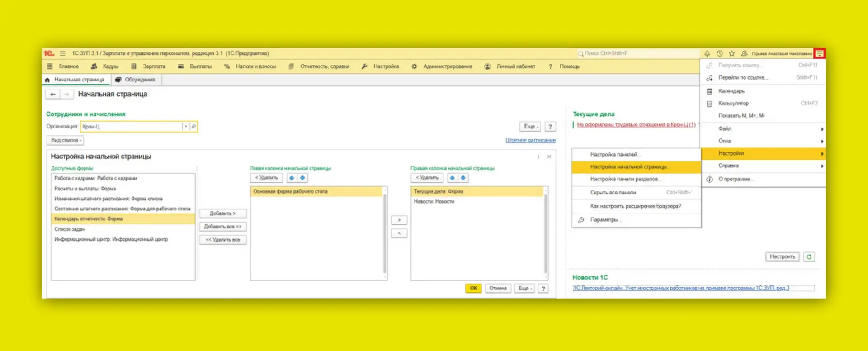868x351 pixels.
Task: Select Скрыть все панели submenu item
Action: (x=637, y=193)
